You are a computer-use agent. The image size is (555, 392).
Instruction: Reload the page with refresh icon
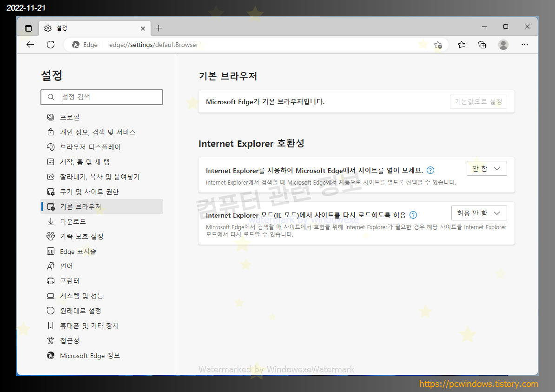click(x=51, y=45)
